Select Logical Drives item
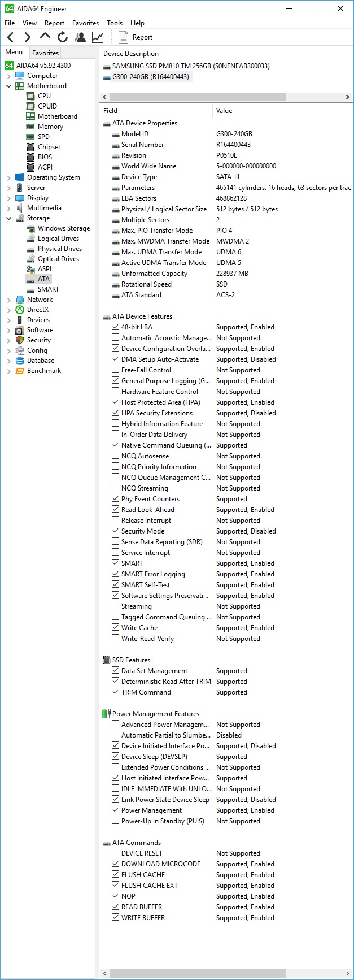The height and width of the screenshot is (980, 354). coord(58,239)
